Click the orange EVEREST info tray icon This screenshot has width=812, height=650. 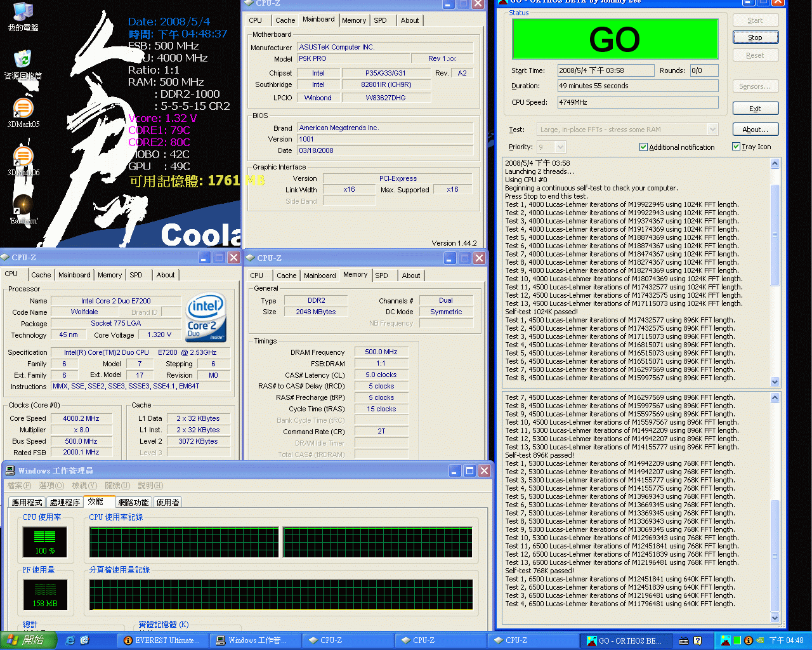click(749, 640)
